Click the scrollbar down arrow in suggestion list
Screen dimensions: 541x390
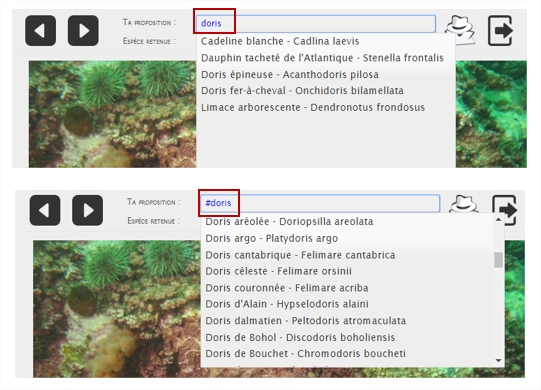(498, 361)
